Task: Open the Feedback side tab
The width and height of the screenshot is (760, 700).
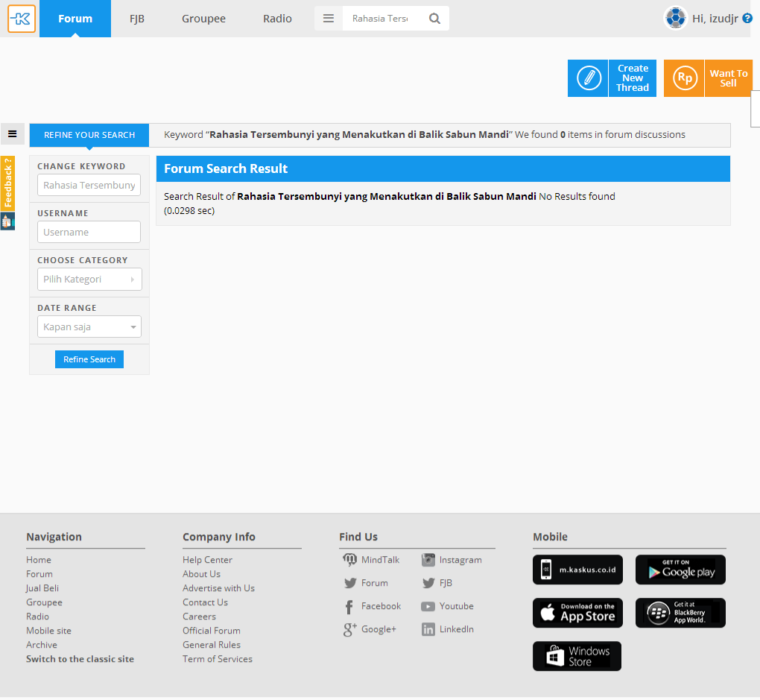Action: [x=7, y=183]
